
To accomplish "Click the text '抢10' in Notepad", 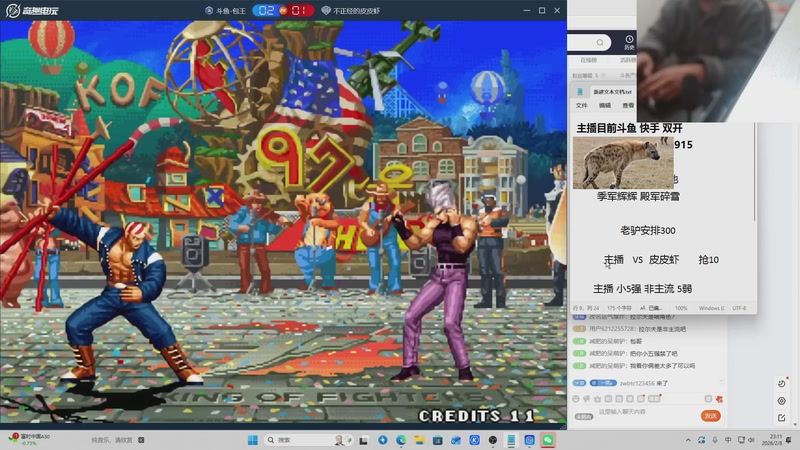I will tap(708, 260).
